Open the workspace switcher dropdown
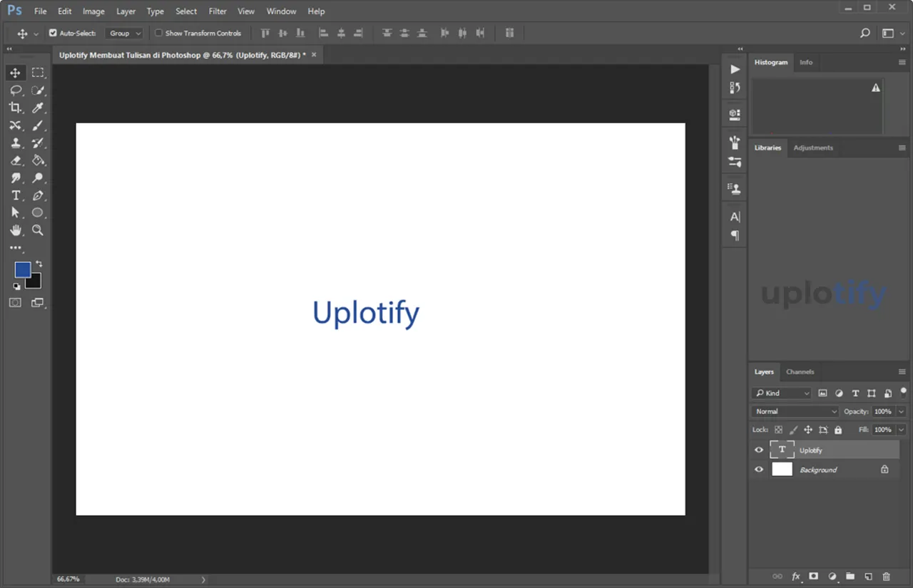913x588 pixels. click(x=892, y=33)
